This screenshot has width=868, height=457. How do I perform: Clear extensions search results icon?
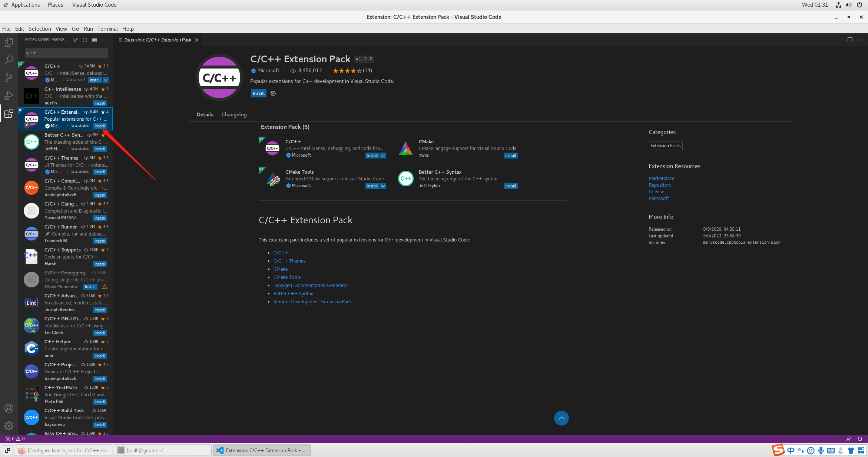coord(95,40)
